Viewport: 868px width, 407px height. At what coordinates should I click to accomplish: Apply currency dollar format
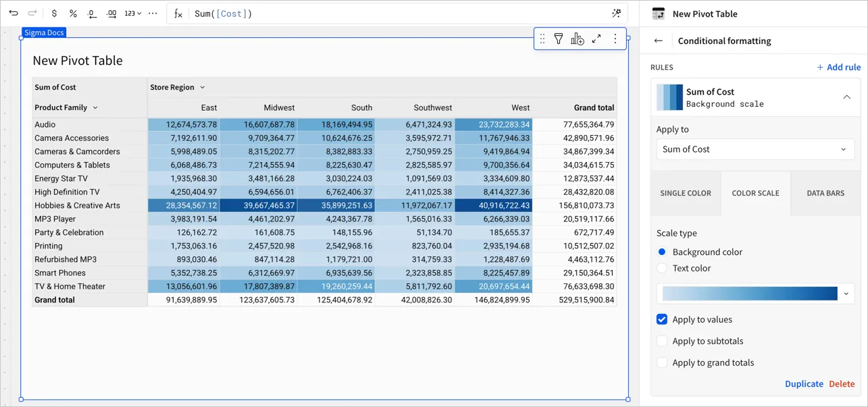(55, 13)
